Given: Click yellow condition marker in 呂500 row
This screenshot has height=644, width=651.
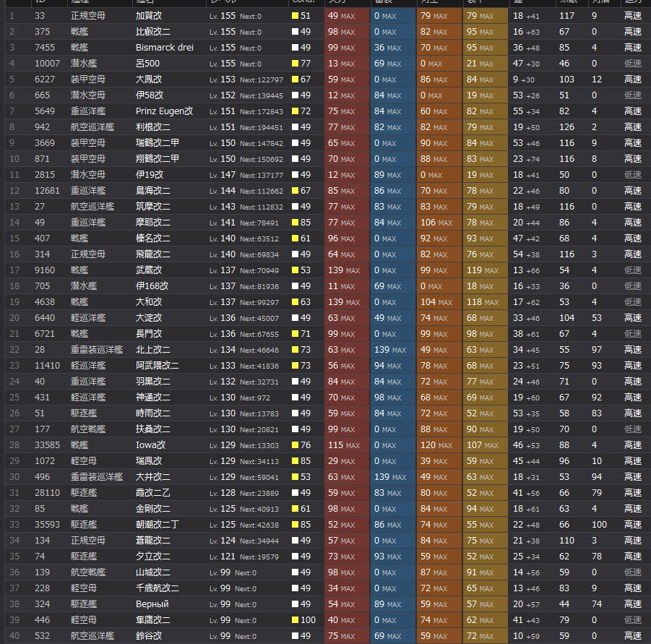Looking at the screenshot, I should pos(296,64).
